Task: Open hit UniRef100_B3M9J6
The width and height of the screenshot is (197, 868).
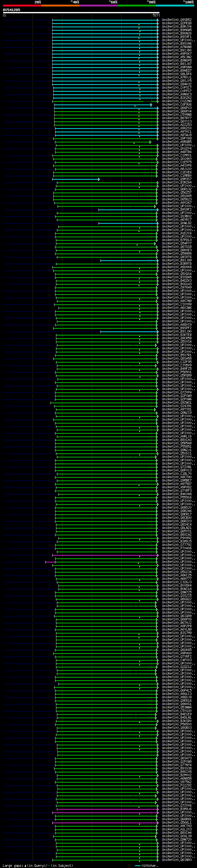Action: click(177, 809)
